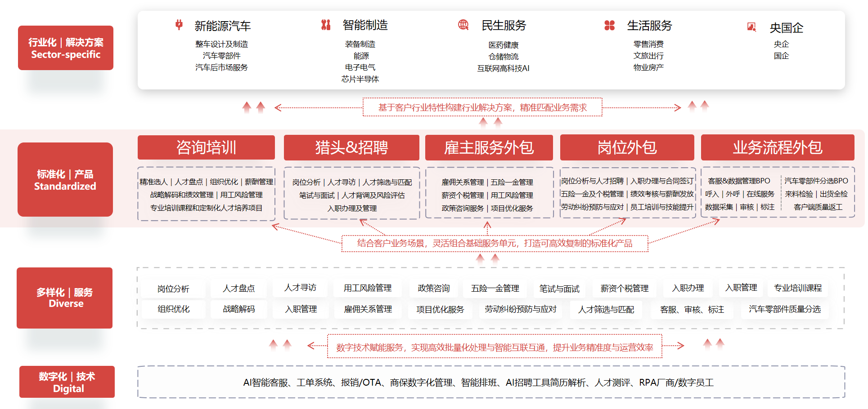Click the tools icon beside 智能制造
This screenshot has width=868, height=409.
click(326, 25)
